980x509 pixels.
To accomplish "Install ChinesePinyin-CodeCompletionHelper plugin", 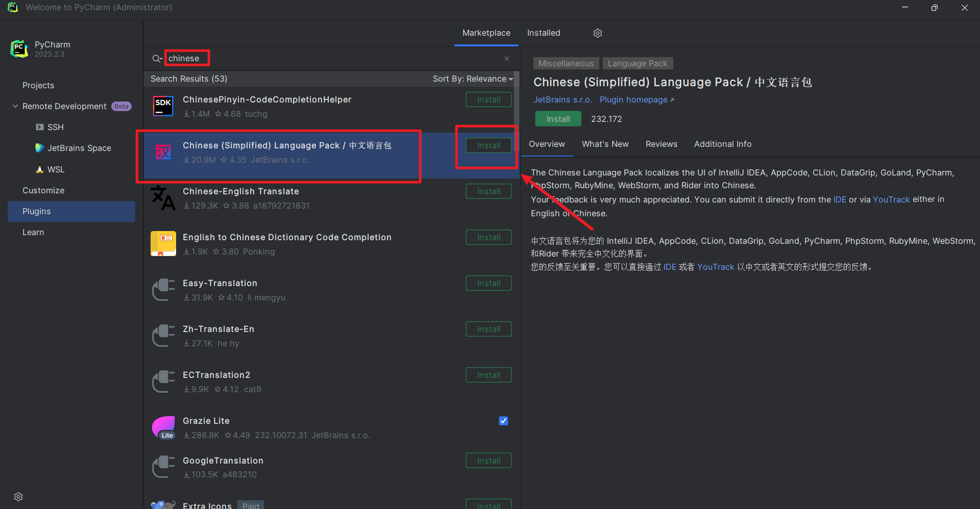I will tap(488, 100).
